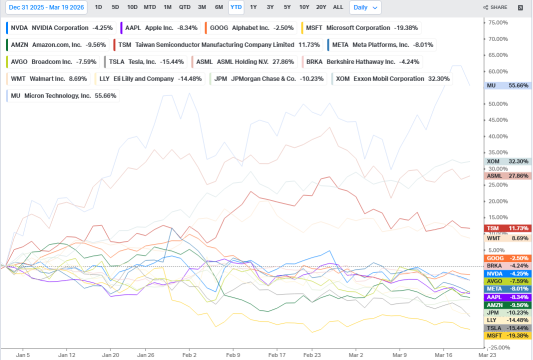Click the MSFT -19.38% axis label
Image resolution: width=533 pixels, height=360 pixels.
[507, 336]
